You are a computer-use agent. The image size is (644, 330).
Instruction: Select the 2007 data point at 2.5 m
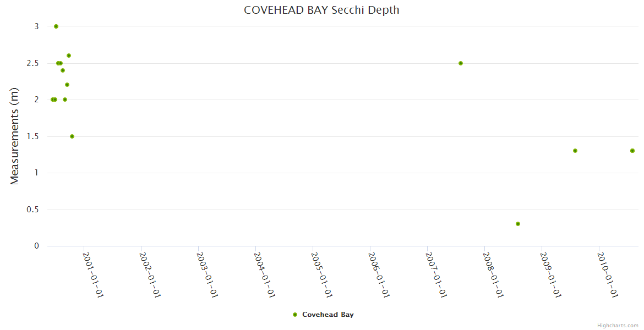point(461,63)
